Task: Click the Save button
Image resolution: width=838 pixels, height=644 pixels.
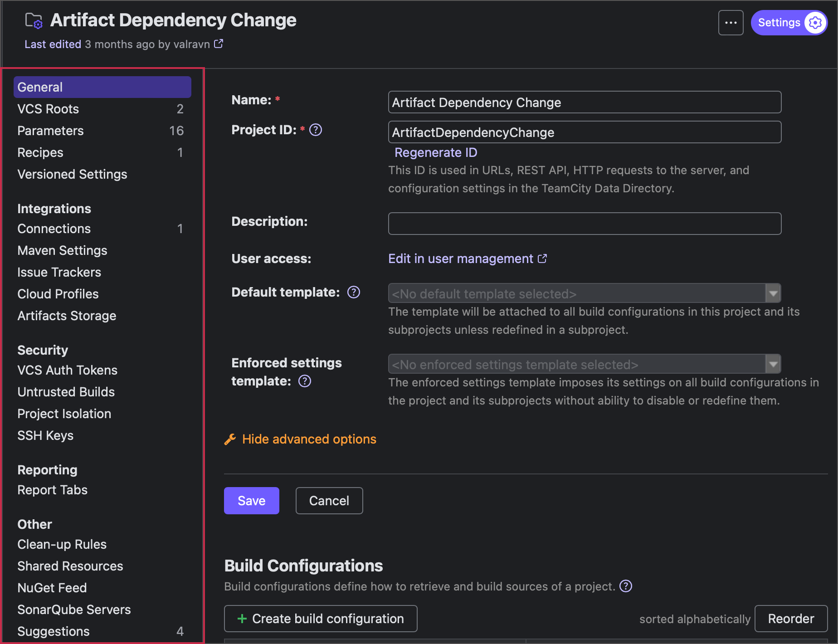Action: 251,500
